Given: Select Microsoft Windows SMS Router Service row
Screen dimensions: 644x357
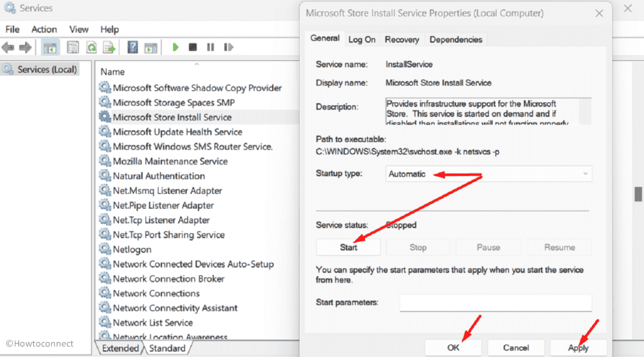Looking at the screenshot, I should (193, 147).
